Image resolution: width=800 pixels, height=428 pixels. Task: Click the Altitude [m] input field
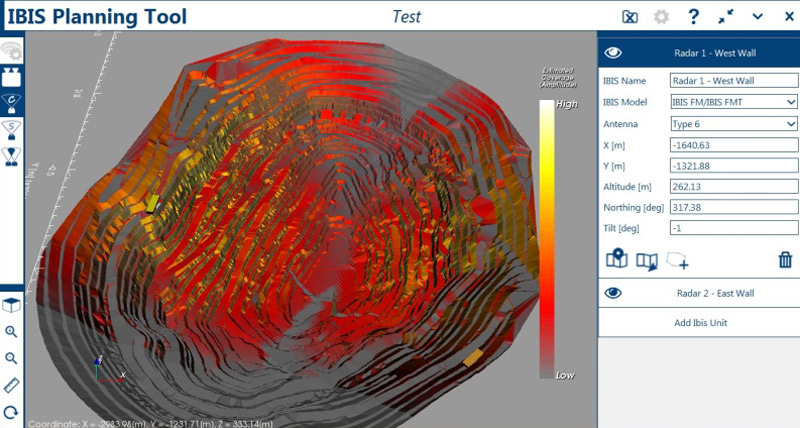(x=732, y=186)
